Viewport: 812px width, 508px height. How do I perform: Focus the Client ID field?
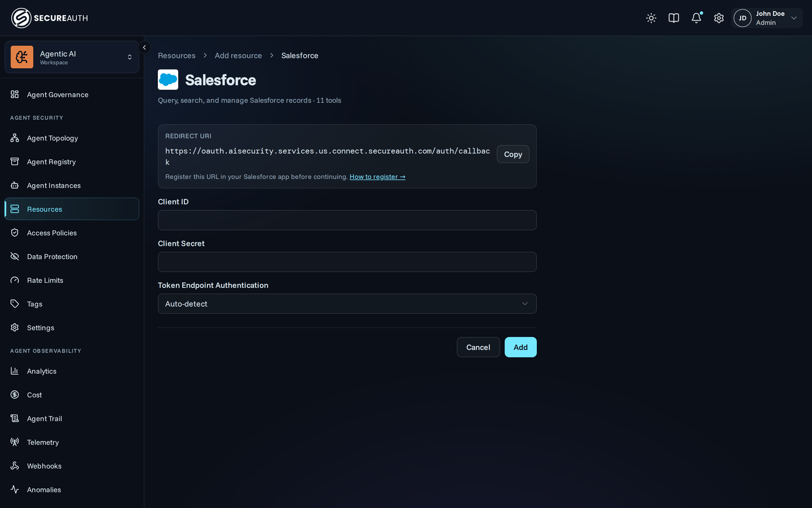pos(347,220)
